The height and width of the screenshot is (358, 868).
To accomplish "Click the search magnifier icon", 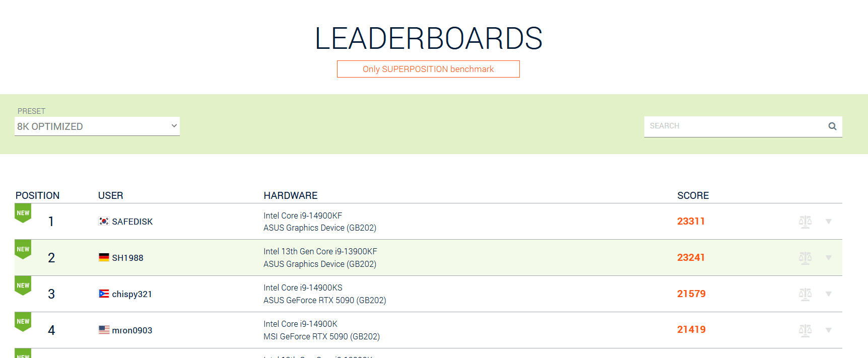I will coord(832,126).
